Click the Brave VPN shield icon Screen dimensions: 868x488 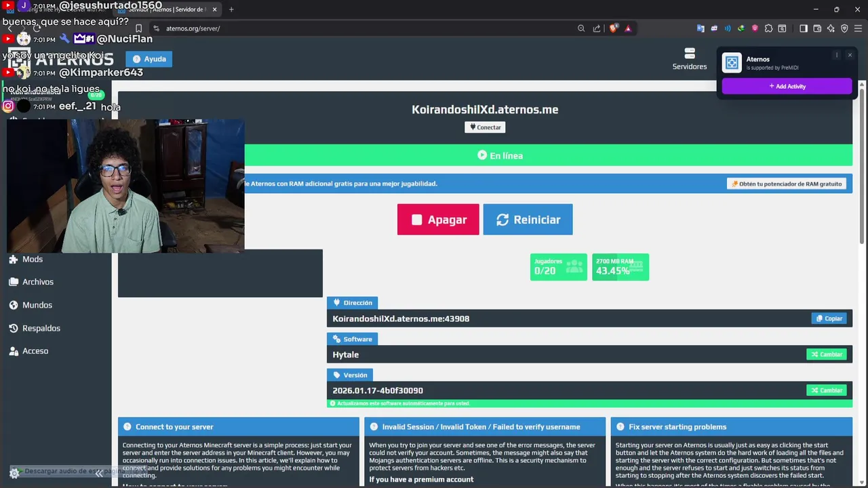pos(844,28)
